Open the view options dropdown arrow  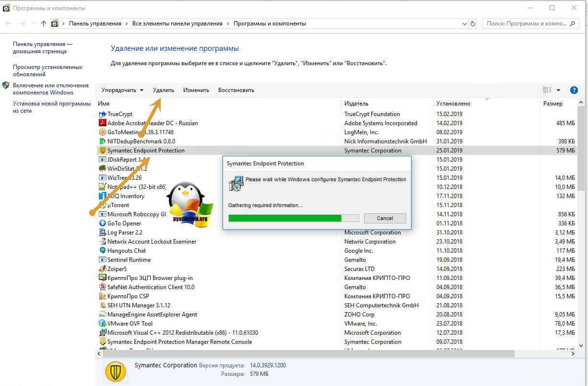pos(558,90)
